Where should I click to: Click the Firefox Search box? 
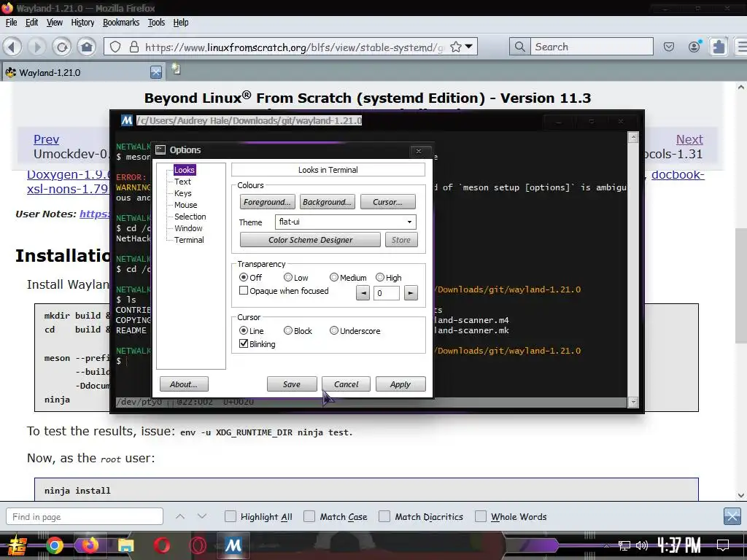coord(592,47)
